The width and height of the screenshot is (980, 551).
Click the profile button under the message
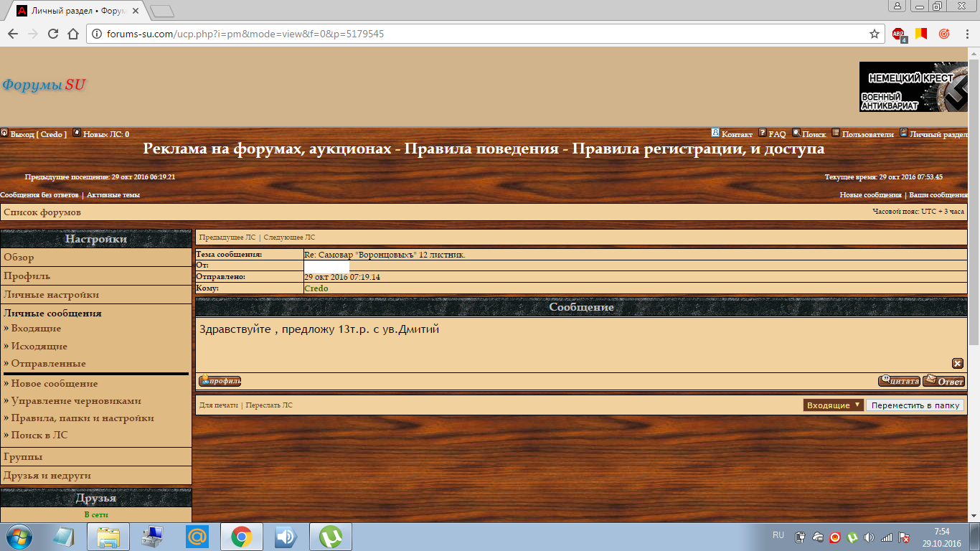click(220, 381)
